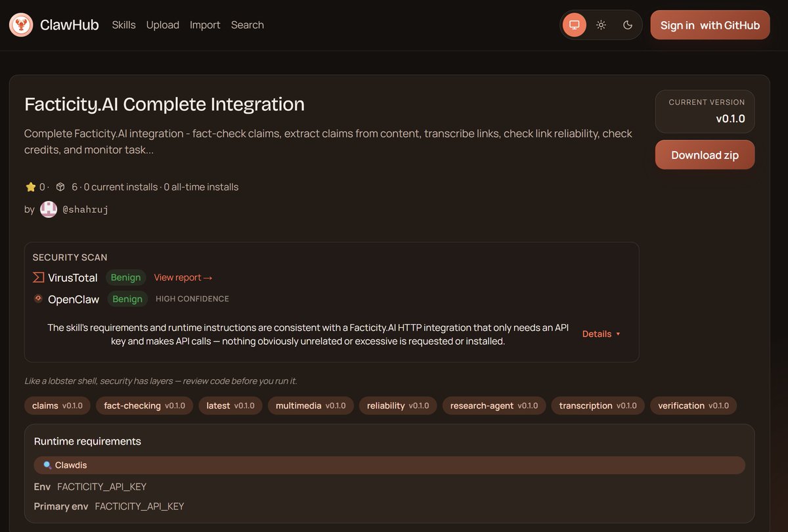This screenshot has height=532, width=788.
Task: Open the Import page
Action: [205, 25]
